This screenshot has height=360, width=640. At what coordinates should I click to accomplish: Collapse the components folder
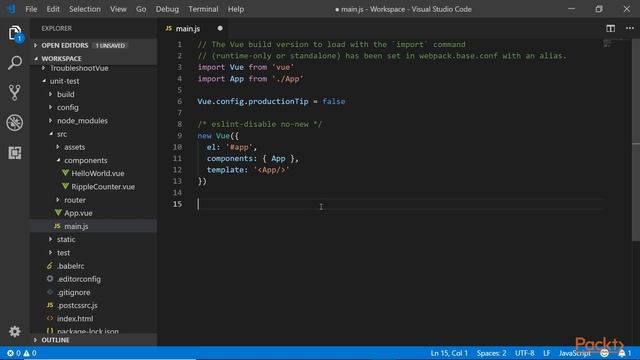click(58, 160)
